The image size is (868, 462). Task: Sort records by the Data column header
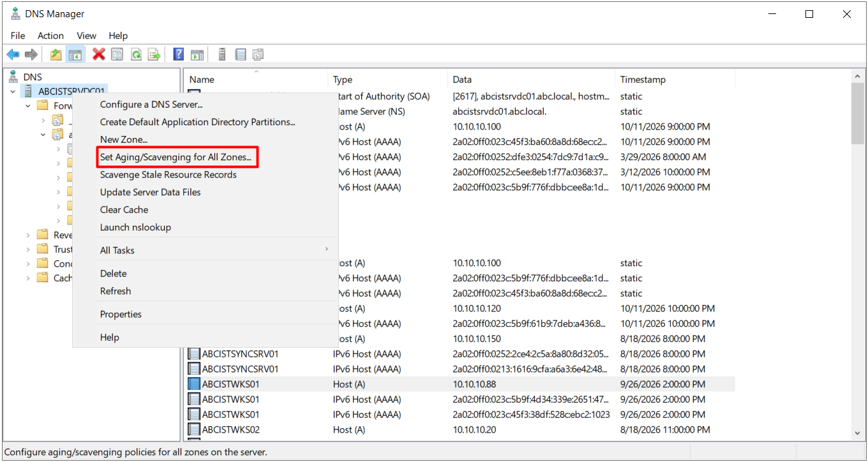click(531, 80)
